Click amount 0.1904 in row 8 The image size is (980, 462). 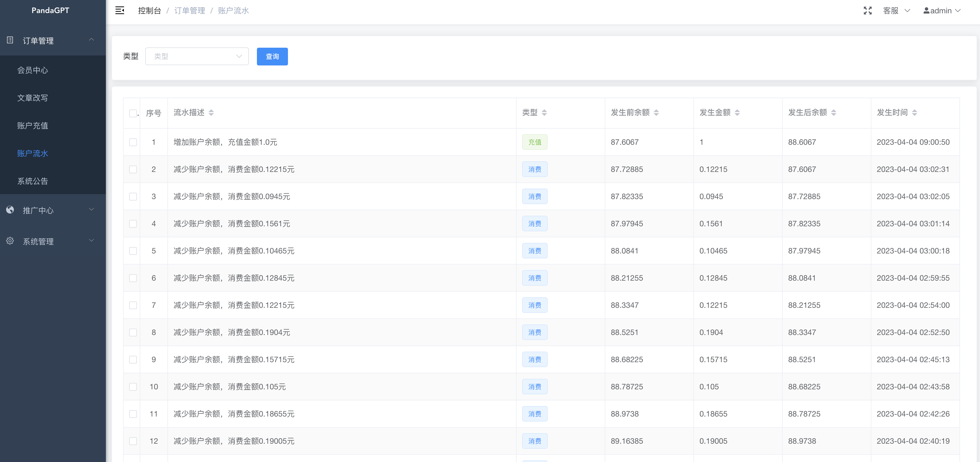(711, 332)
